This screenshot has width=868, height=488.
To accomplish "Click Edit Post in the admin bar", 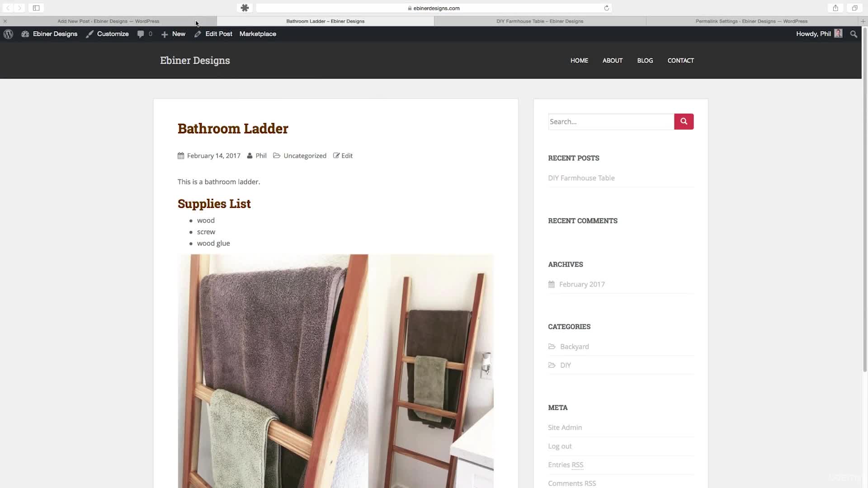I will coord(213,34).
